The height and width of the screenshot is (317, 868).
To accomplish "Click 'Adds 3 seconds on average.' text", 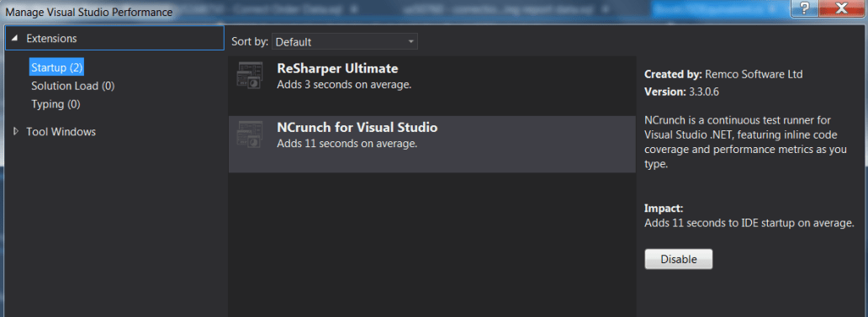I will [344, 85].
